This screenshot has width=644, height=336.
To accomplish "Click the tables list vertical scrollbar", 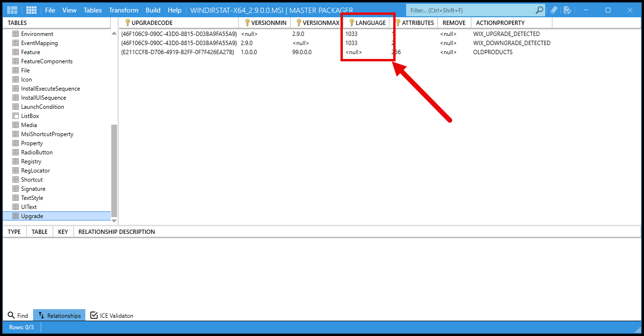I will click(114, 170).
